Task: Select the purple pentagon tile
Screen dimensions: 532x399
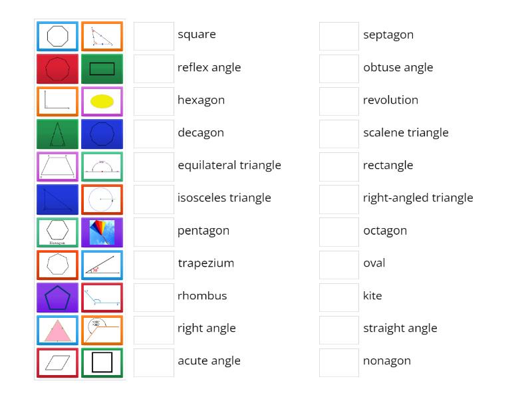Action: pyautogui.click(x=57, y=297)
